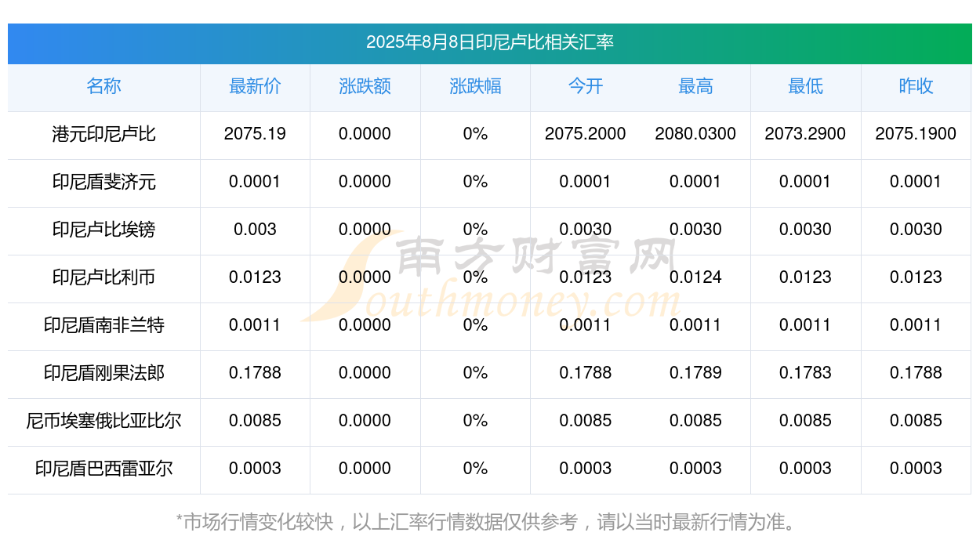980x547 pixels.
Task: Click the row name 印尼卢比埃镑
Action: click(104, 230)
